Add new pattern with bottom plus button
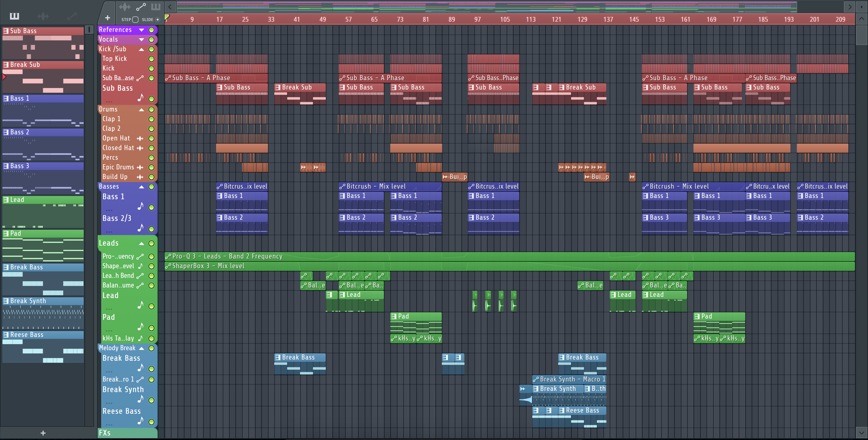This screenshot has width=868, height=440. pos(43,433)
